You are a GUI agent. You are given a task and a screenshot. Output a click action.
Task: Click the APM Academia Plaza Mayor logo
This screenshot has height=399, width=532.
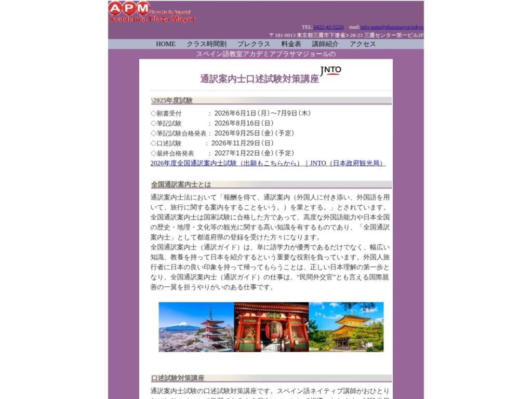tap(152, 12)
